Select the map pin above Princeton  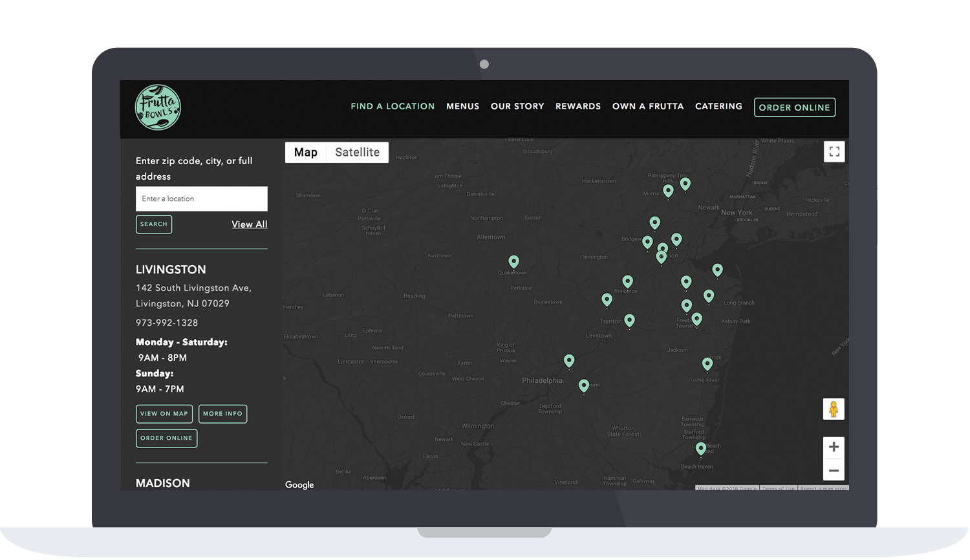coord(627,281)
